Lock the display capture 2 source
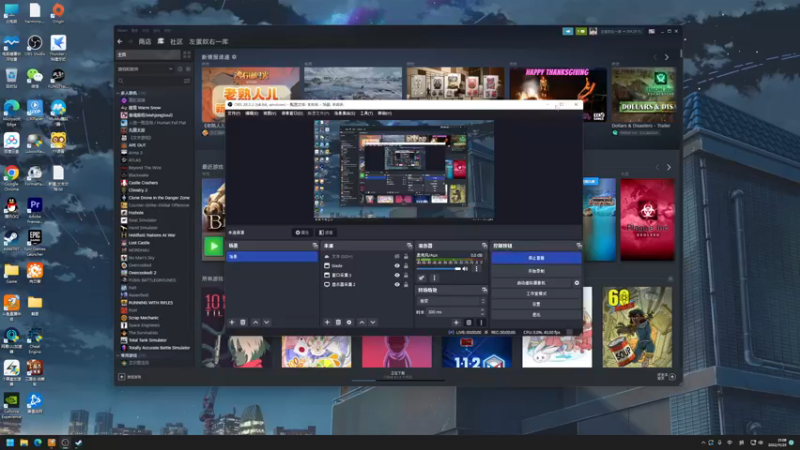 tap(406, 284)
